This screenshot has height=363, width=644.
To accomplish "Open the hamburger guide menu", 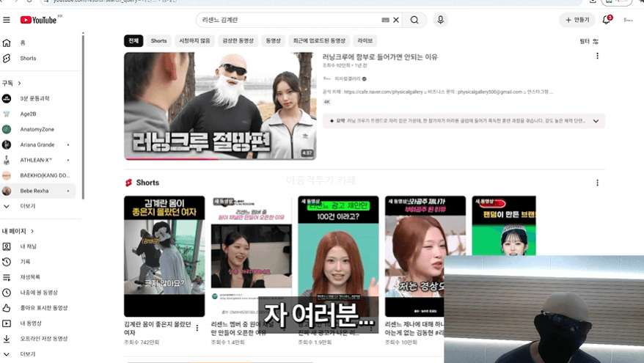I will click(7, 20).
